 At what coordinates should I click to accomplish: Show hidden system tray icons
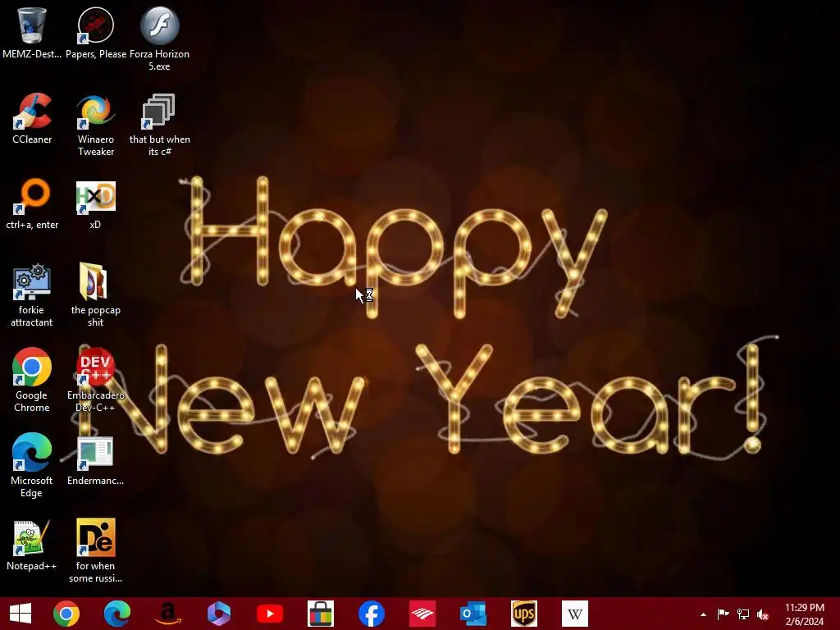[x=703, y=614]
